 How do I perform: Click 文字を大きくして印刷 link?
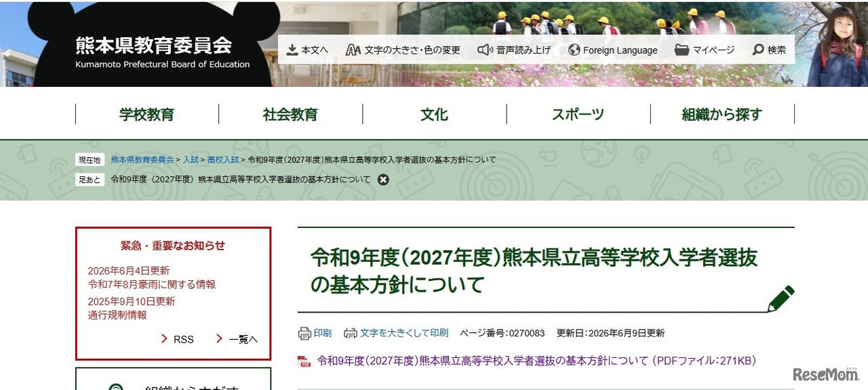point(404,333)
